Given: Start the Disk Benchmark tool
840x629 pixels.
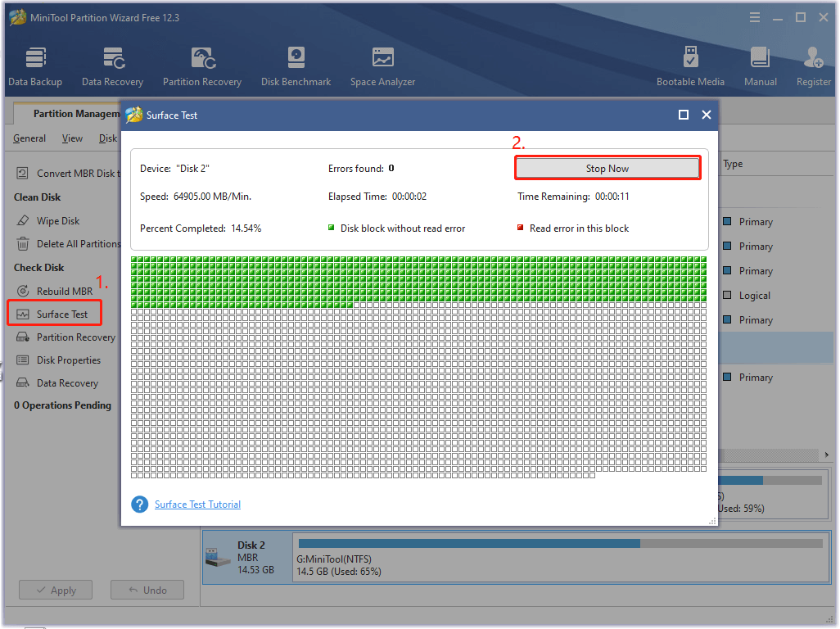Looking at the screenshot, I should click(296, 66).
